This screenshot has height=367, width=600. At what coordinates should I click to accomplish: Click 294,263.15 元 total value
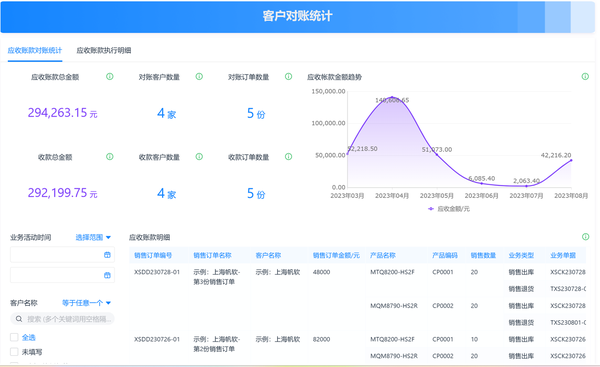pos(62,113)
